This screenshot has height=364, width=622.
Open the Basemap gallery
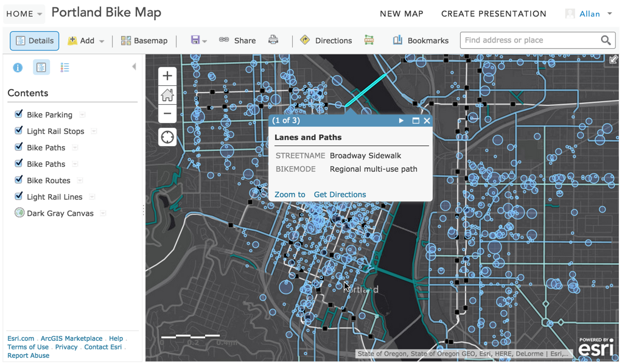click(144, 41)
